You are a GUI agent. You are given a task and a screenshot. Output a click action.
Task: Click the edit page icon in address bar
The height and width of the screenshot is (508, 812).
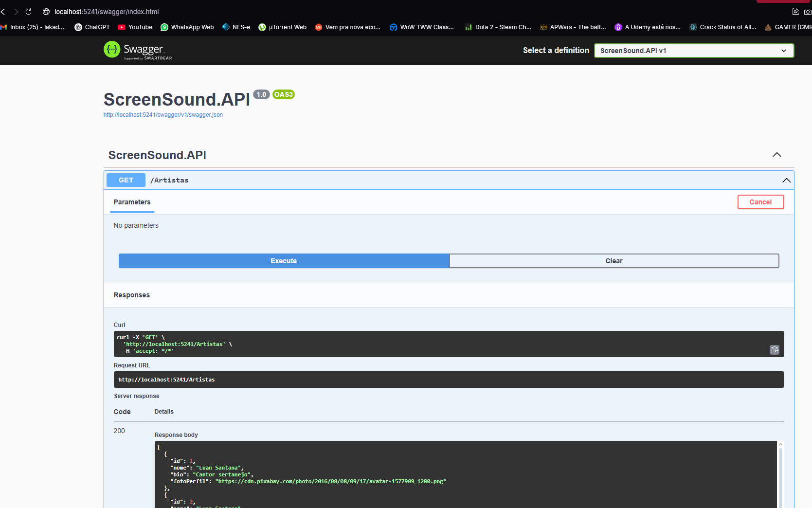[795, 12]
